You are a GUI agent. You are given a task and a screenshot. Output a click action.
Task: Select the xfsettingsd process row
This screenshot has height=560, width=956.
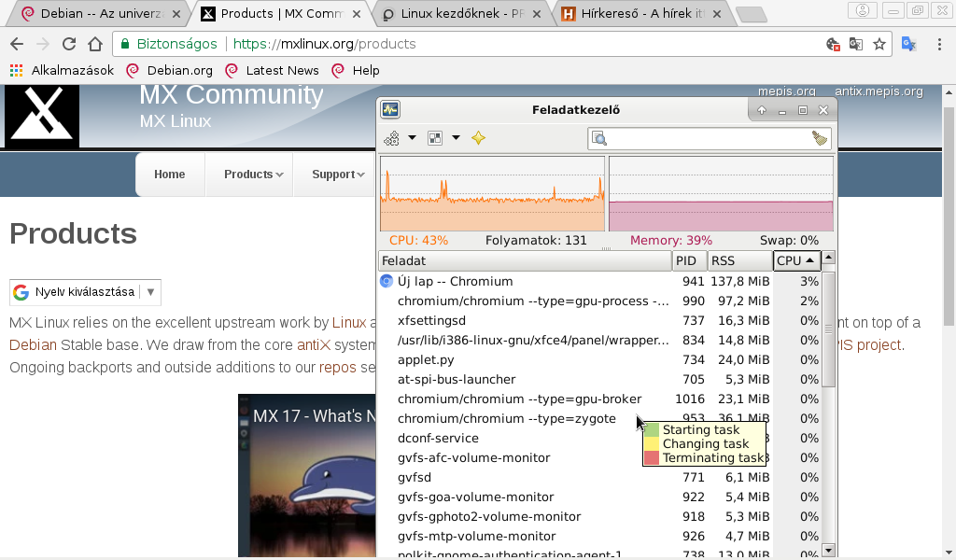tap(599, 320)
